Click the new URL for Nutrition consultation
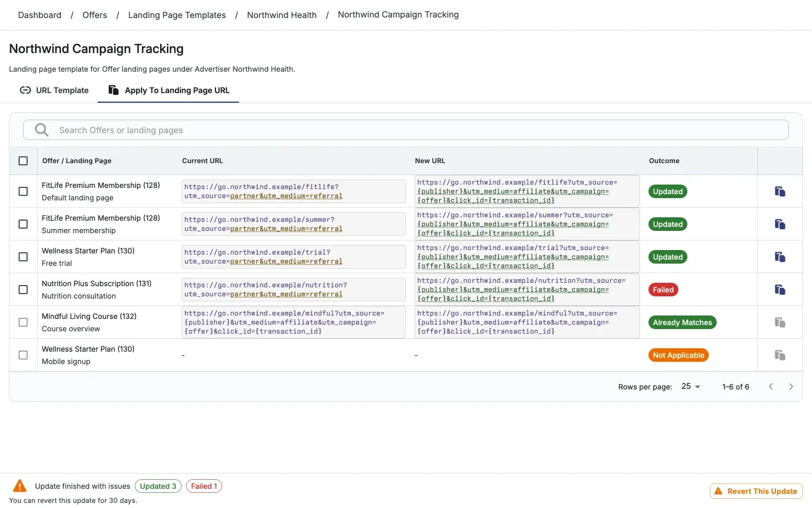The width and height of the screenshot is (812, 508). [527, 290]
